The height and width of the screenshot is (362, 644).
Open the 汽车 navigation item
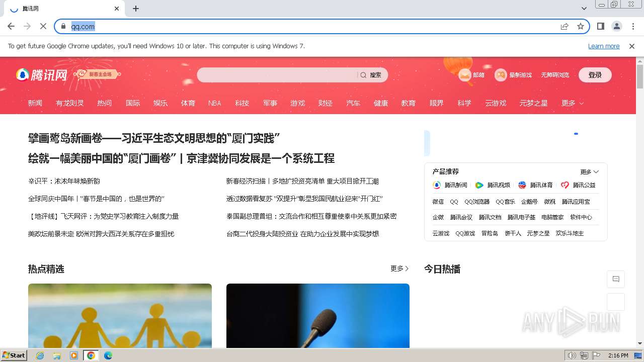pos(353,103)
